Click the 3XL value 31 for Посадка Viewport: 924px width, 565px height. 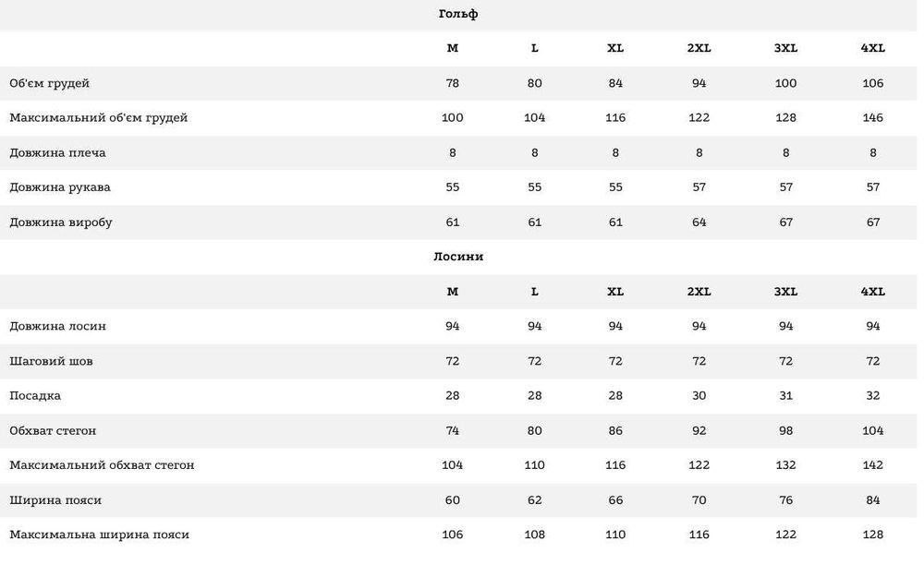[785, 396]
